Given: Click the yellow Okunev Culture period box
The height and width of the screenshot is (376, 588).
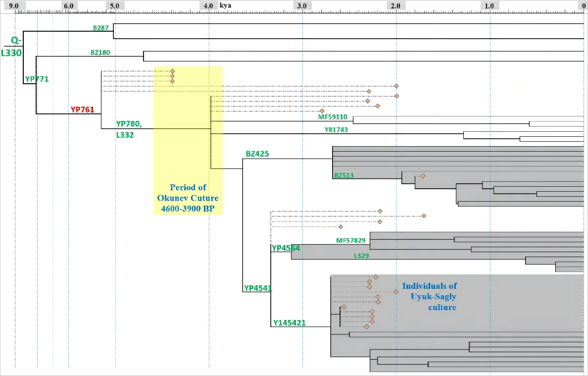Looking at the screenshot, I should coord(188,141).
